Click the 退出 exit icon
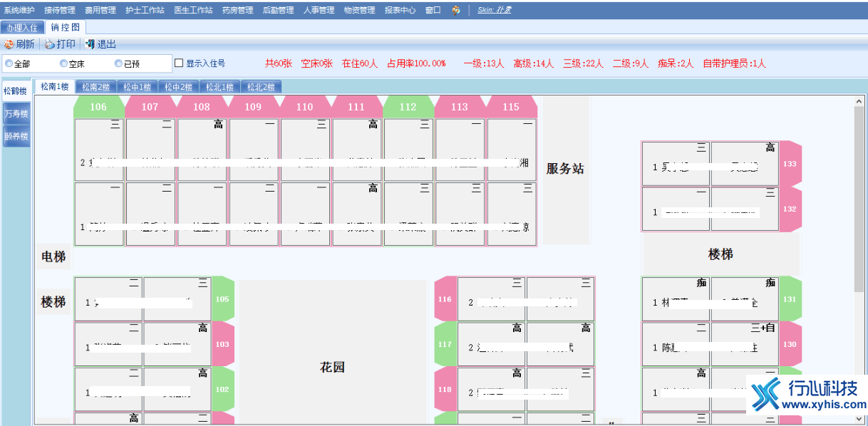Image resolution: width=868 pixels, height=426 pixels. (x=90, y=44)
